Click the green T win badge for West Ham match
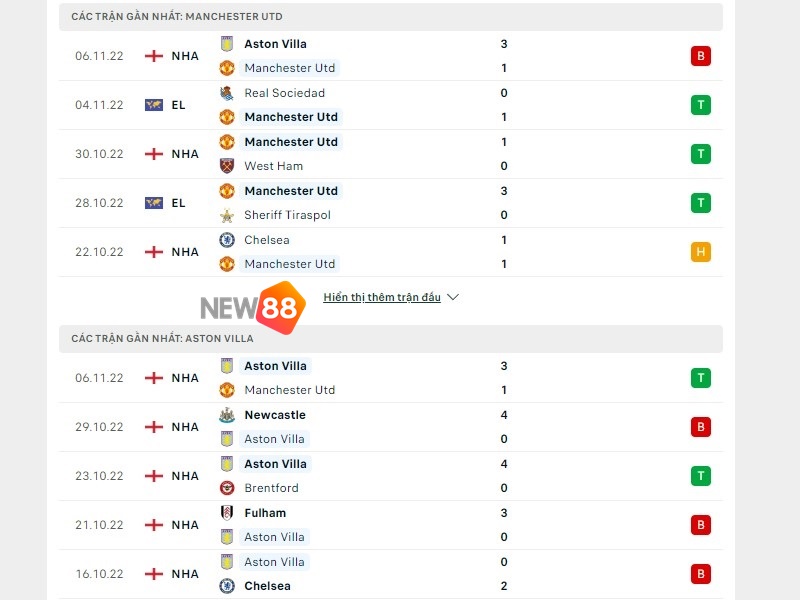Image resolution: width=800 pixels, height=600 pixels. click(700, 154)
